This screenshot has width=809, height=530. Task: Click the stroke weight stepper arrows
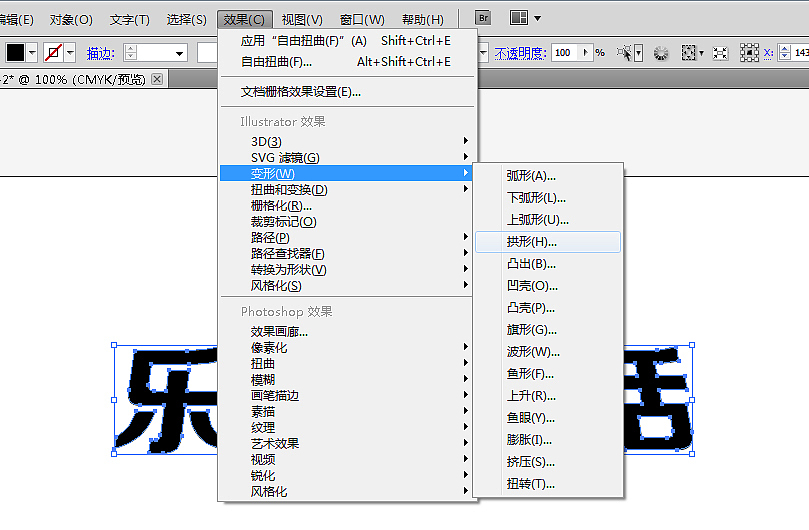click(x=131, y=53)
